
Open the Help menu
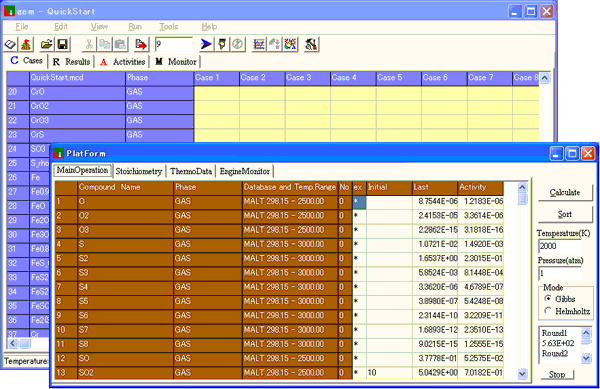(x=209, y=27)
